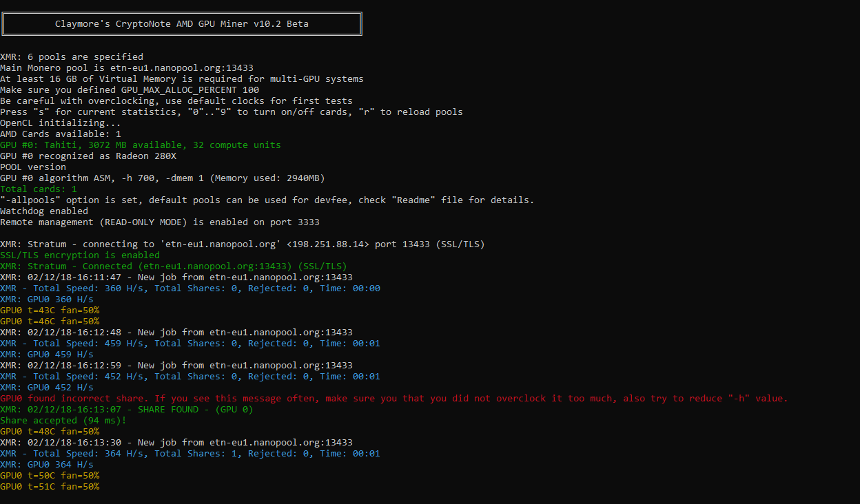Click 'Share accepted (94 ms)!' line
This screenshot has height=504, width=860.
pyautogui.click(x=63, y=421)
